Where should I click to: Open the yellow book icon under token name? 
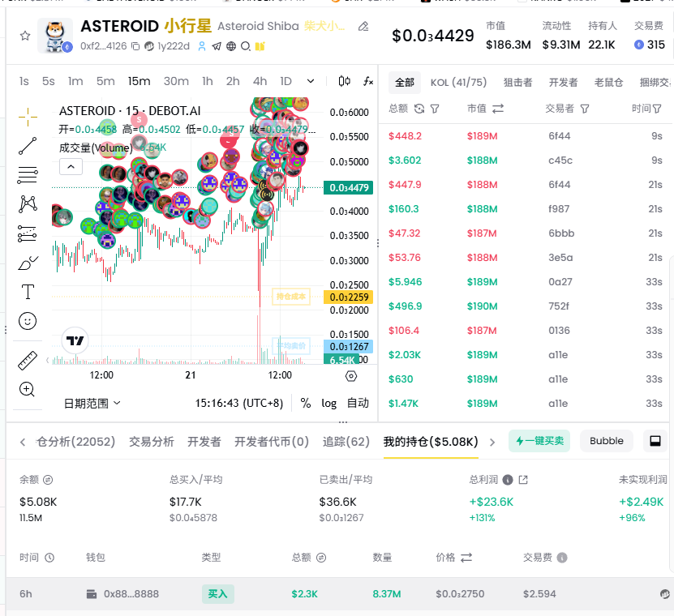pyautogui.click(x=260, y=46)
